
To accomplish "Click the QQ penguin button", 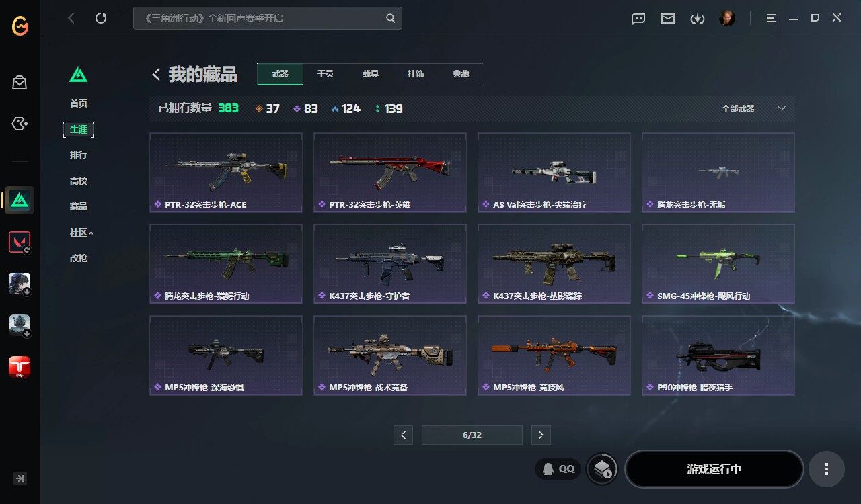I will pyautogui.click(x=558, y=469).
